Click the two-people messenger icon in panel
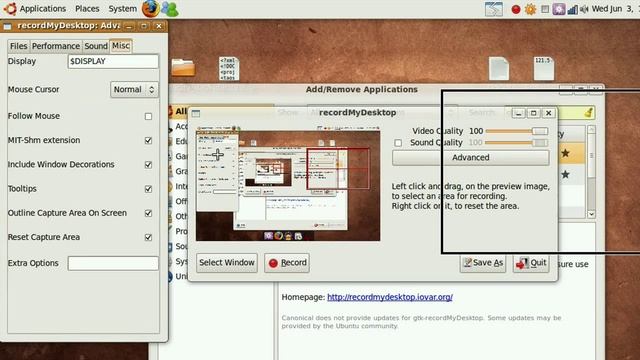 coord(170,9)
